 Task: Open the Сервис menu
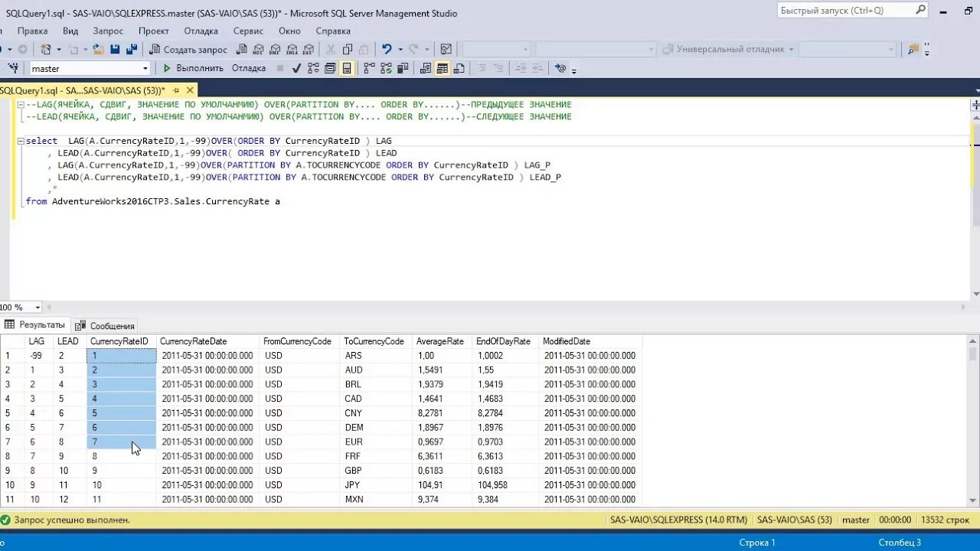click(x=248, y=31)
